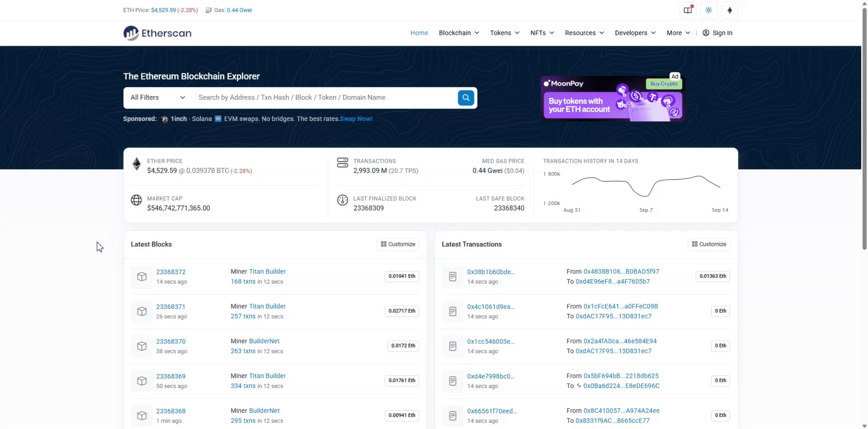
Task: Open the All Filters dropdown
Action: coord(158,98)
